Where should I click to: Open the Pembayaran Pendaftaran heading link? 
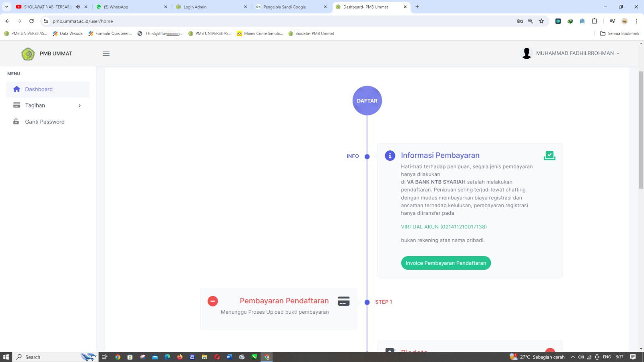[x=284, y=301]
